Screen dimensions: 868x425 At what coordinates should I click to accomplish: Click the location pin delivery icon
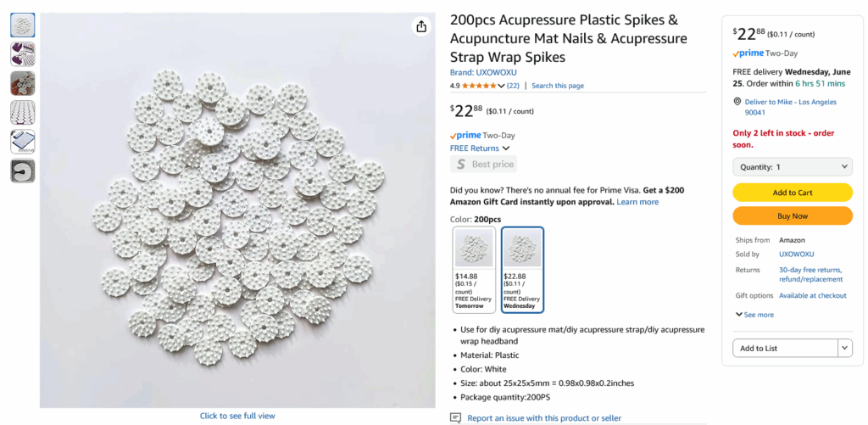[x=737, y=103]
